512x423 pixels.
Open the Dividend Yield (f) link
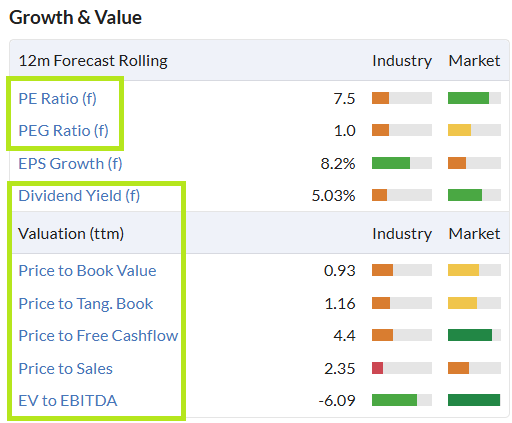(79, 196)
